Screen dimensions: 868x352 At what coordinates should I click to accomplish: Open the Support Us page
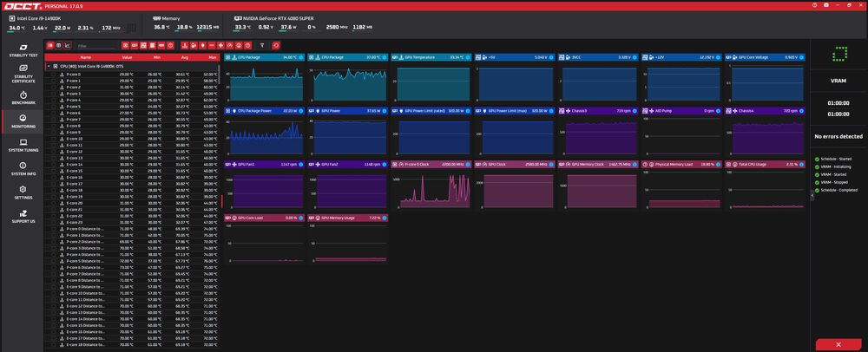pos(23,217)
